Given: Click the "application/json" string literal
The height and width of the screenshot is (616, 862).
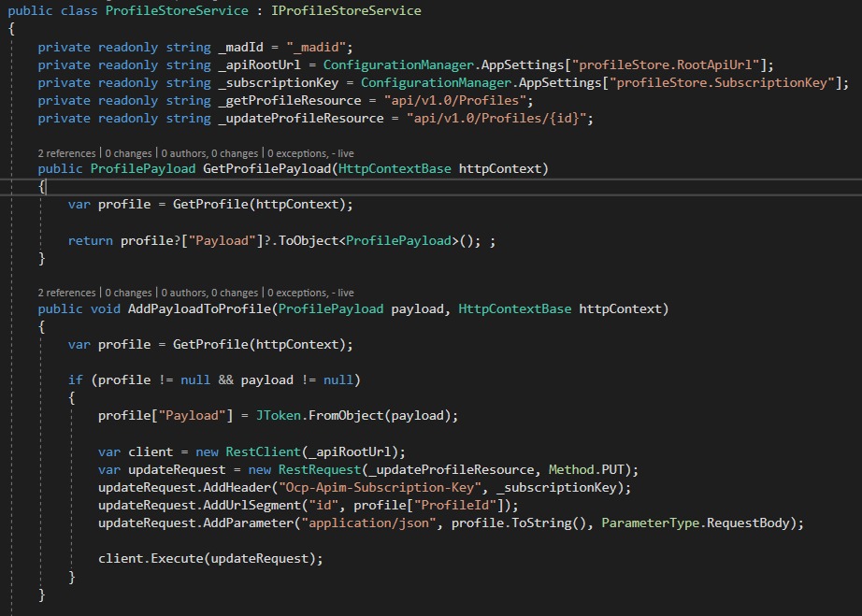Looking at the screenshot, I should pyautogui.click(x=368, y=523).
